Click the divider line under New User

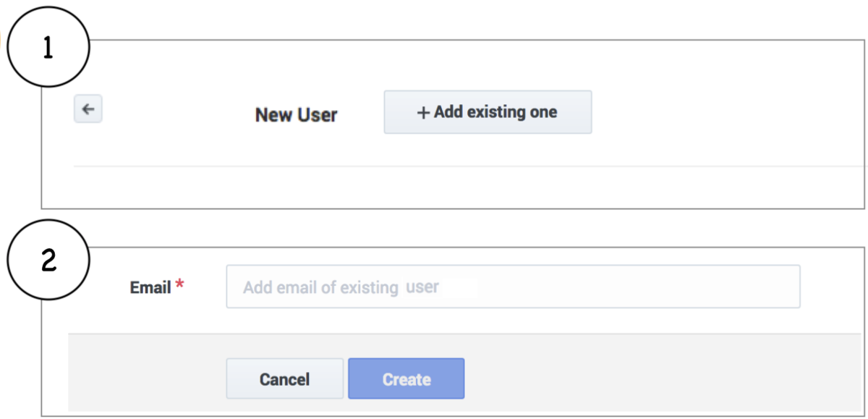pyautogui.click(x=434, y=166)
